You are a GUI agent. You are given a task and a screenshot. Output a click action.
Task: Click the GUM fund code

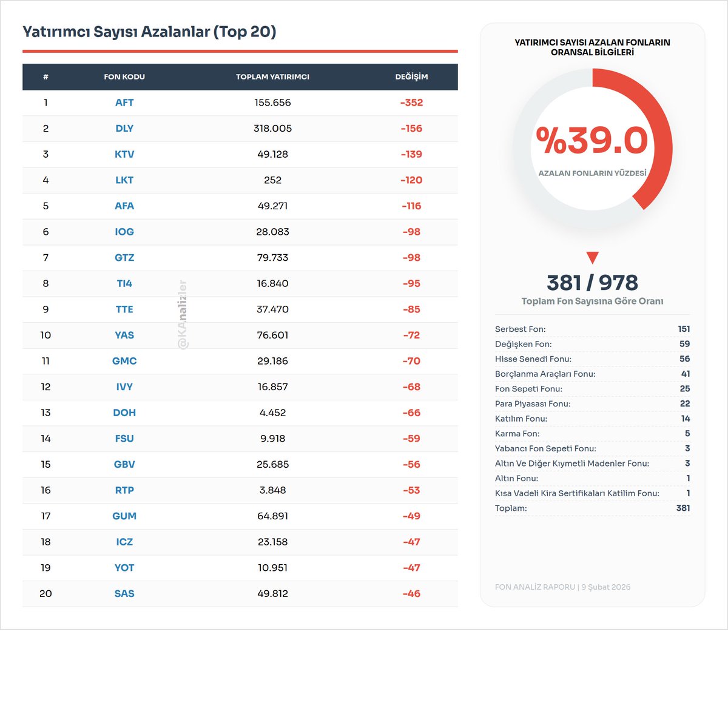[124, 516]
